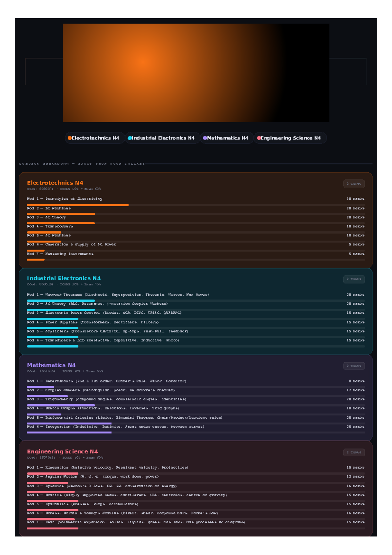Image resolution: width=392 pixels, height=555 pixels.
Task: Click the purple progress bar under Integration module
Action: [x=69, y=432]
